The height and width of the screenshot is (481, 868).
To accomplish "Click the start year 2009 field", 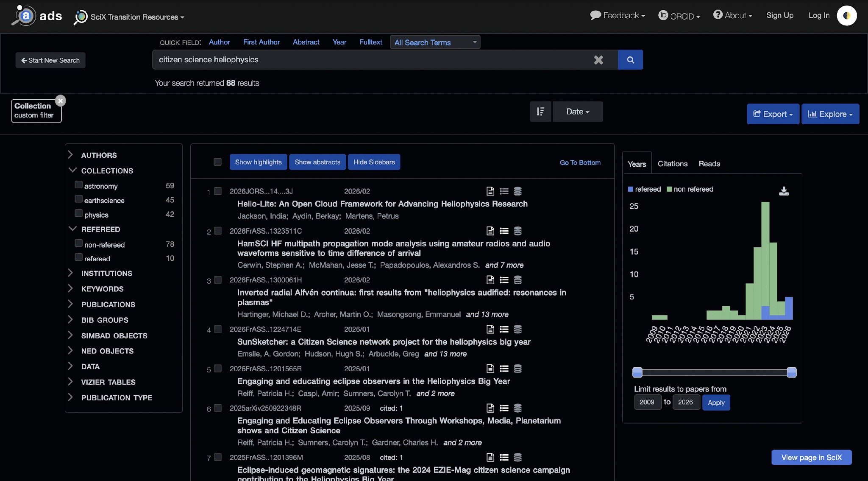I will [x=647, y=402].
